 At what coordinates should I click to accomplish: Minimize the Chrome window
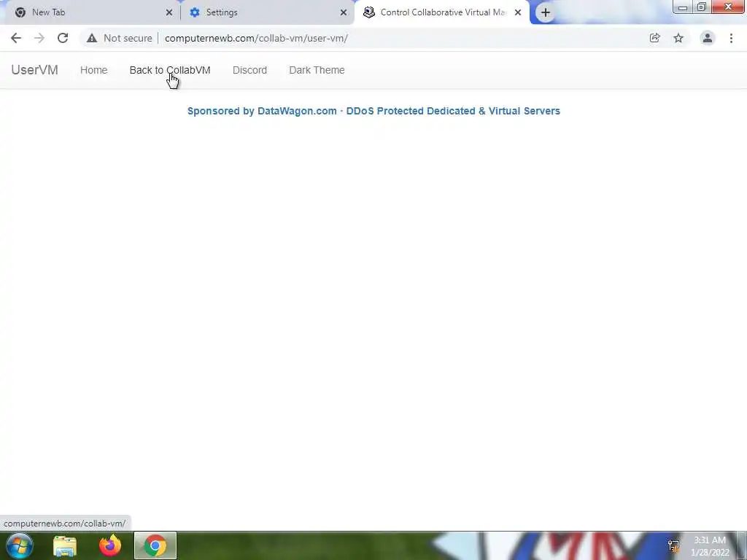(683, 7)
